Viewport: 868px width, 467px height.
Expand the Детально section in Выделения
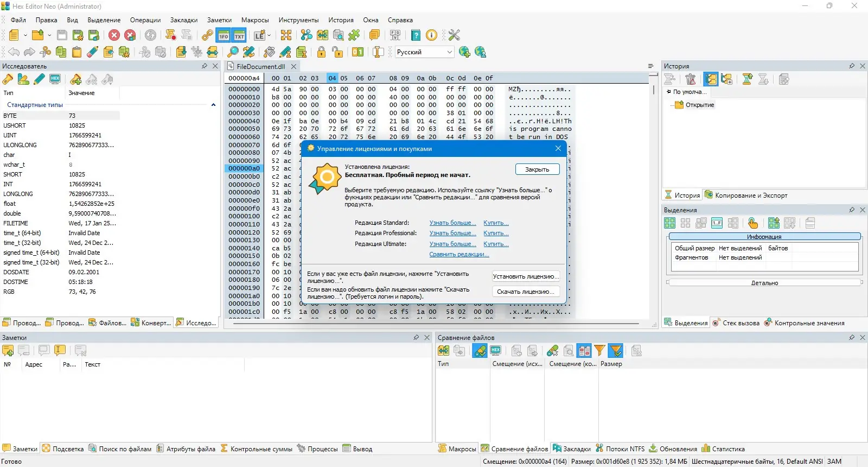click(x=764, y=283)
